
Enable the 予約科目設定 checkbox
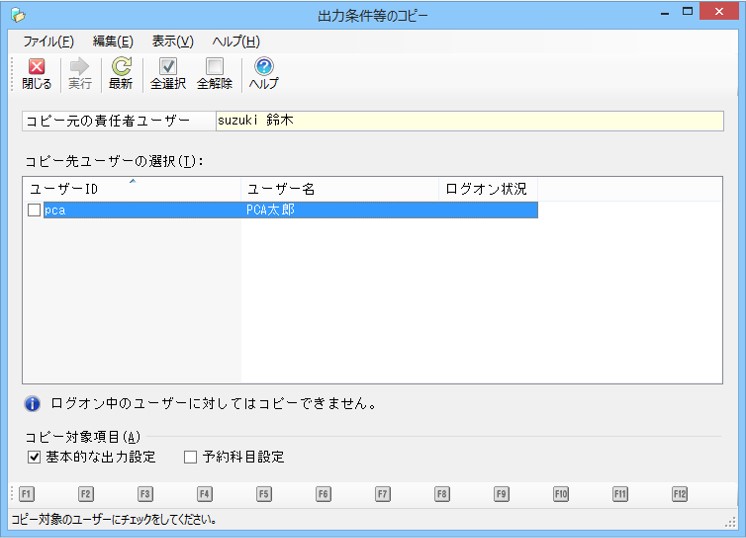click(x=190, y=457)
